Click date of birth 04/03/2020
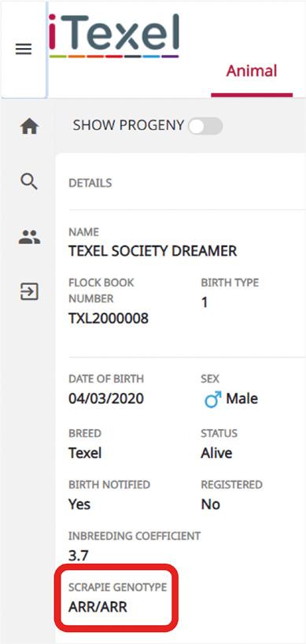This screenshot has width=306, height=644. coord(106,398)
